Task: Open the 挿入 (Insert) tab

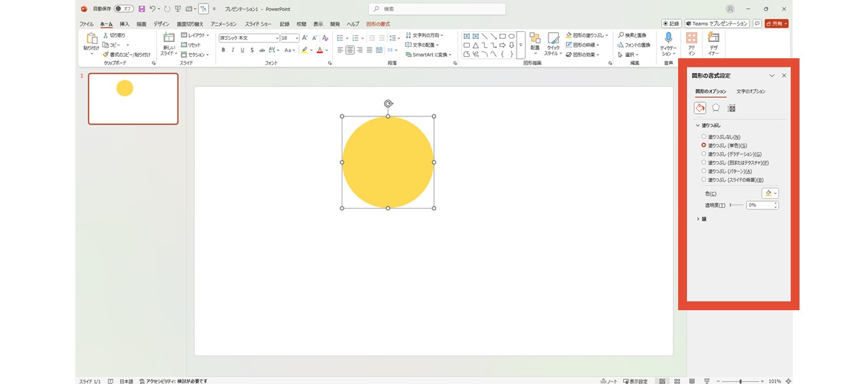Action: point(124,24)
